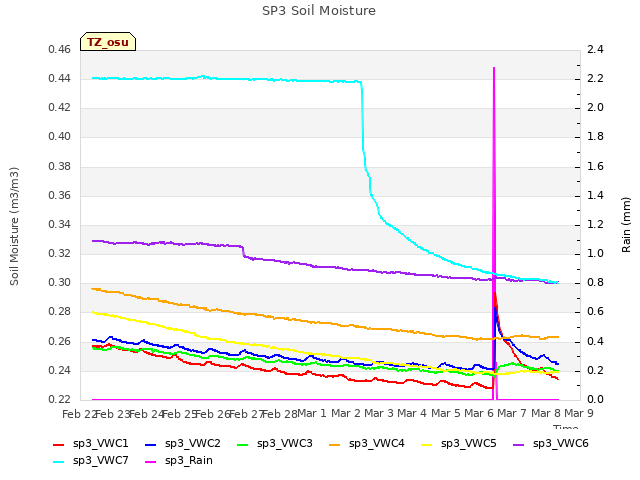This screenshot has width=640, height=480.
Task: Select the sp3_VWC5 legend entry
Action: pyautogui.click(x=458, y=443)
